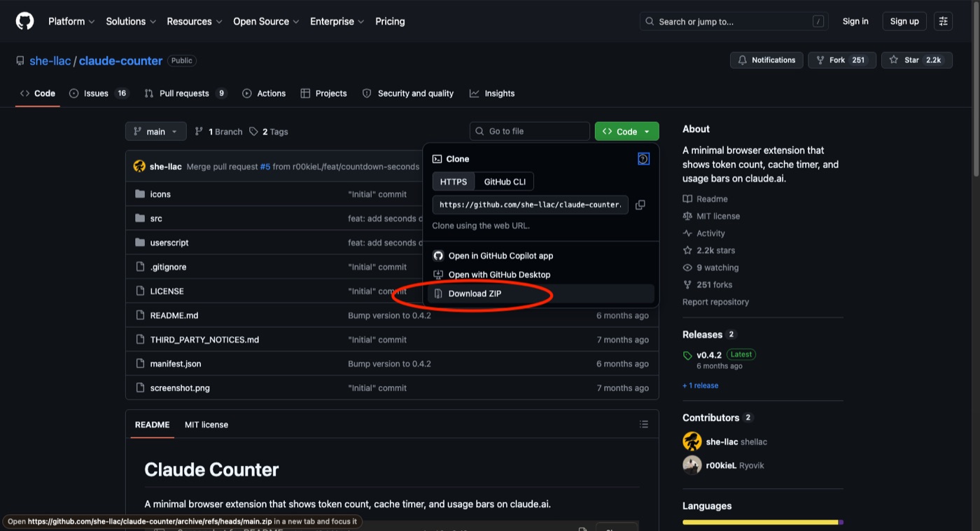View the 2 Tags link
Screen dimensions: 980x531
pyautogui.click(x=269, y=132)
